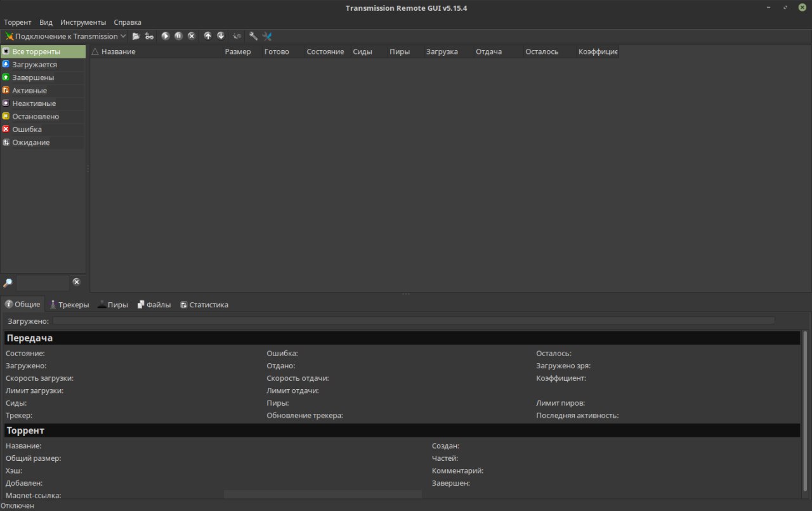This screenshot has width=812, height=511.
Task: Move torrent down in queue arrow
Action: click(x=221, y=36)
